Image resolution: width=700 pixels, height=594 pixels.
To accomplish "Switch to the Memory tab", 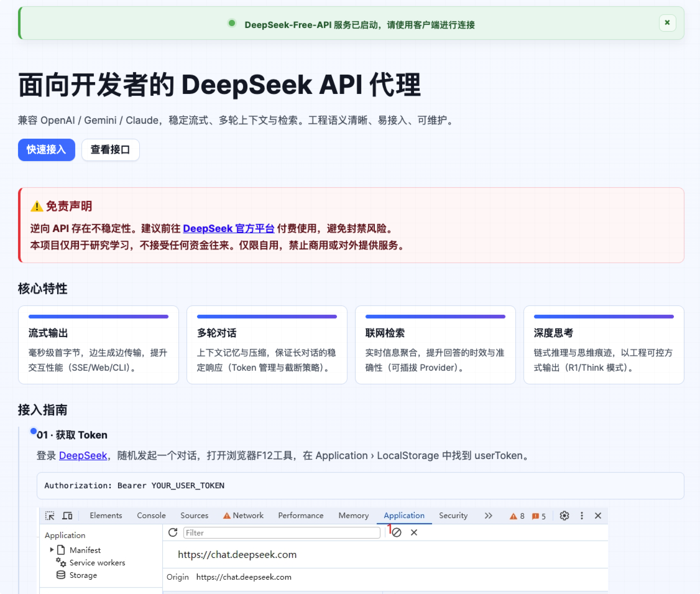I will coord(354,516).
